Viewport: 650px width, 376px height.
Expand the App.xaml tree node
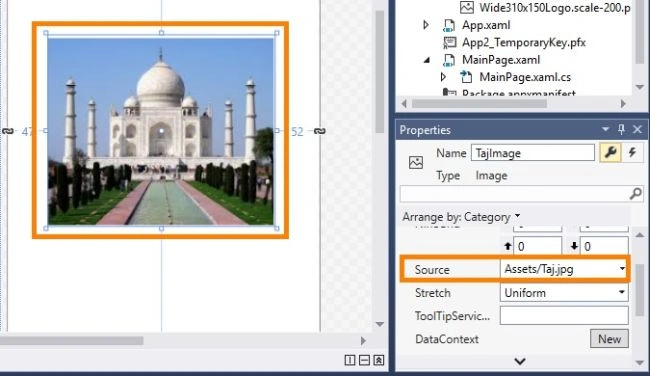tap(426, 25)
